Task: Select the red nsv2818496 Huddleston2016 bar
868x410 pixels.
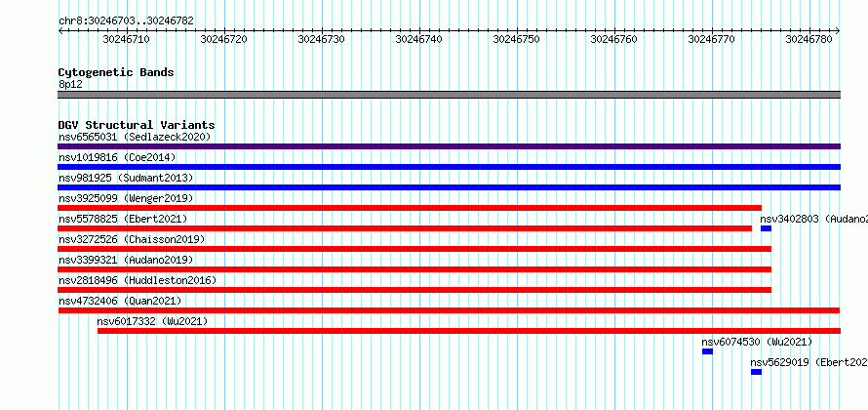Action: click(414, 290)
